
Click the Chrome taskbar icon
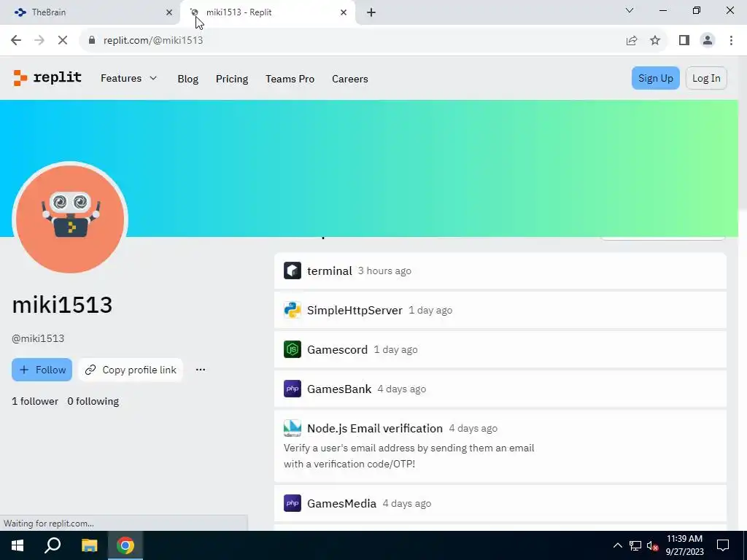click(x=125, y=545)
